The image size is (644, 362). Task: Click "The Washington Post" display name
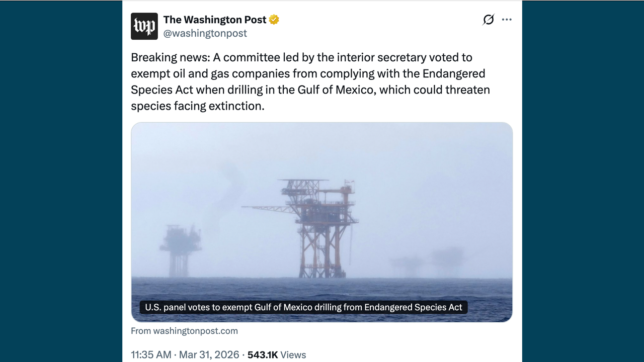coord(214,20)
